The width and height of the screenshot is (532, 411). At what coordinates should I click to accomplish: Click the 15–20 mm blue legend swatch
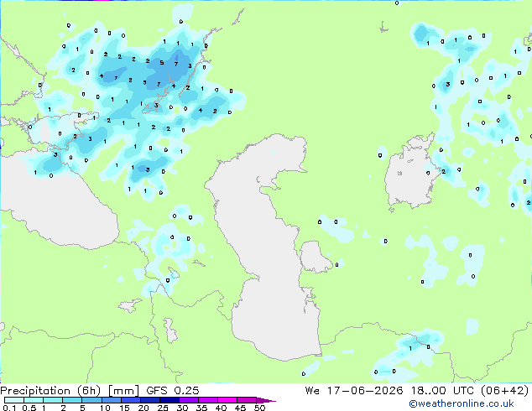click(130, 400)
